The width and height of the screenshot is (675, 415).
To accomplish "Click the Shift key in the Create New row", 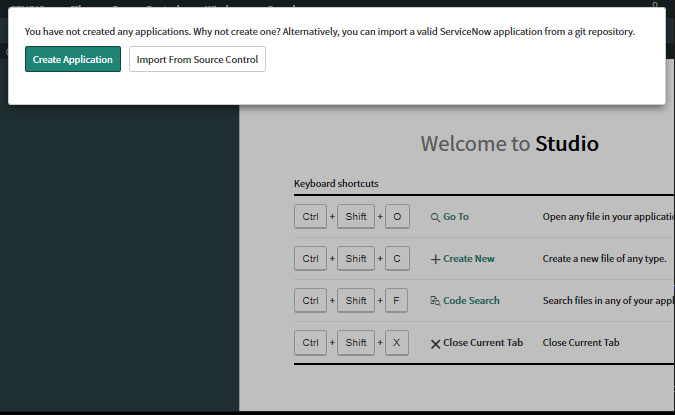I will click(x=356, y=258).
